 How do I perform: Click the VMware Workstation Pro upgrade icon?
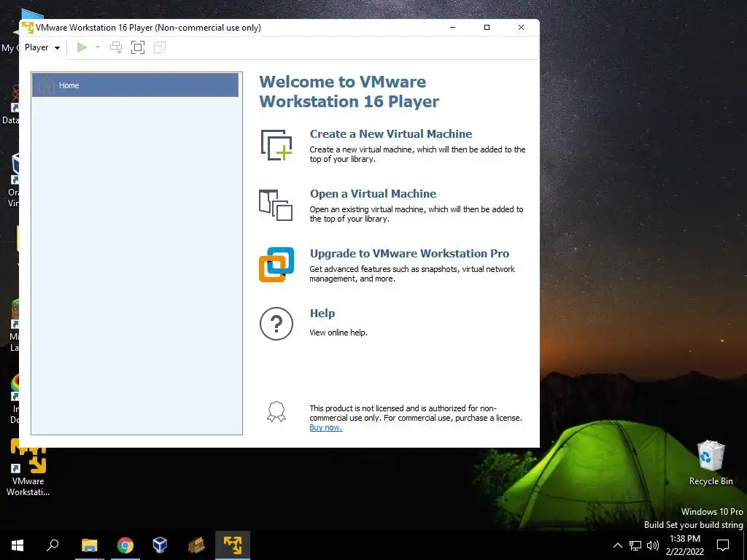276,265
